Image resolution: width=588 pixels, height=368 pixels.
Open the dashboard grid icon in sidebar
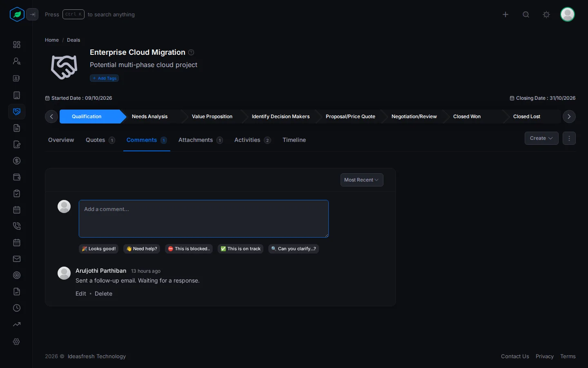tap(17, 45)
